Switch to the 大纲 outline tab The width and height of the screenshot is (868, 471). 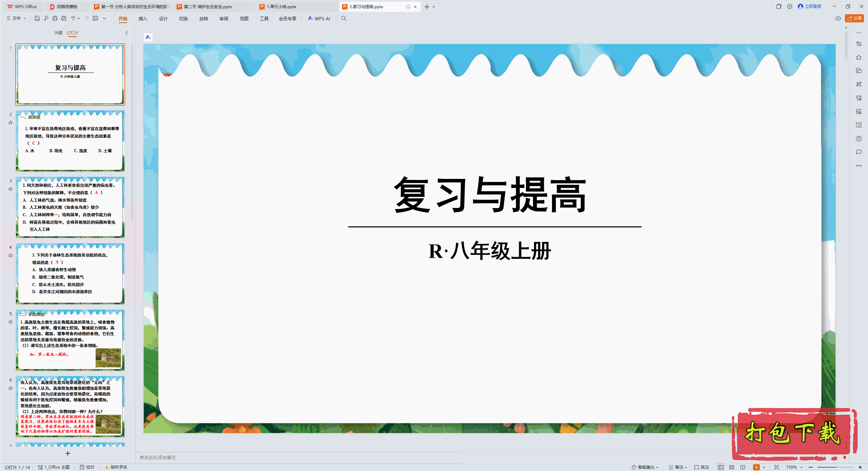point(58,33)
